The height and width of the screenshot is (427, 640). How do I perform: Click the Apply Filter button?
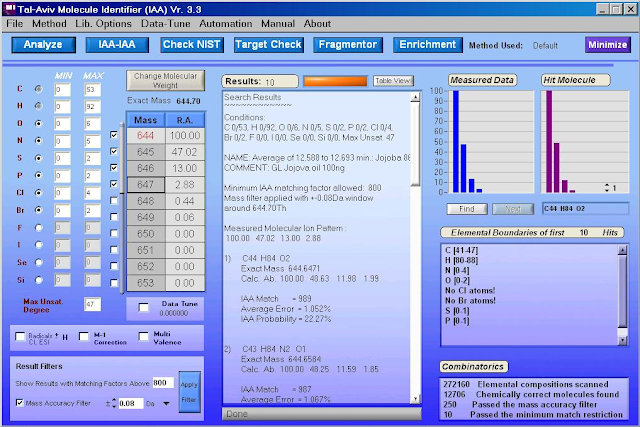click(x=189, y=392)
